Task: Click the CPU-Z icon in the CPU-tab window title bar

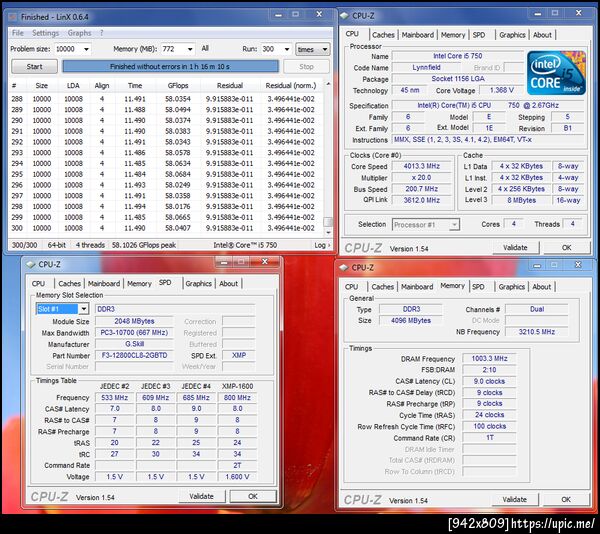Action: (x=344, y=16)
